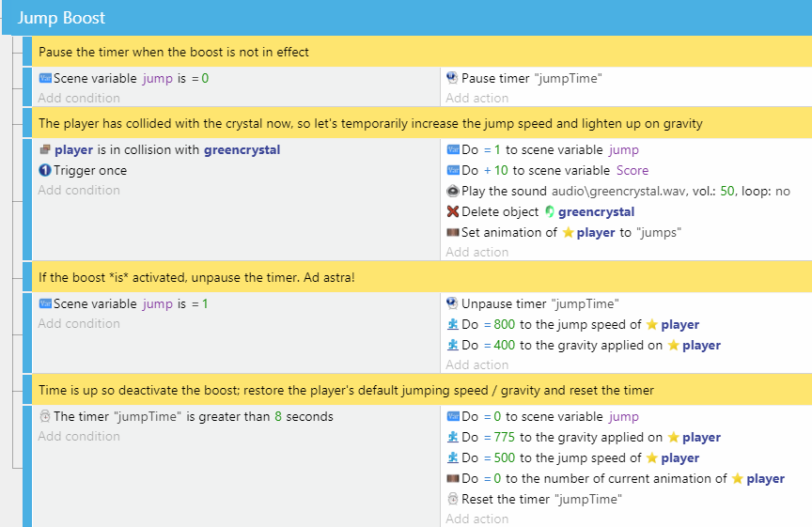Image resolution: width=812 pixels, height=527 pixels.
Task: Click the speaker icon beside Play the sound
Action: [453, 191]
